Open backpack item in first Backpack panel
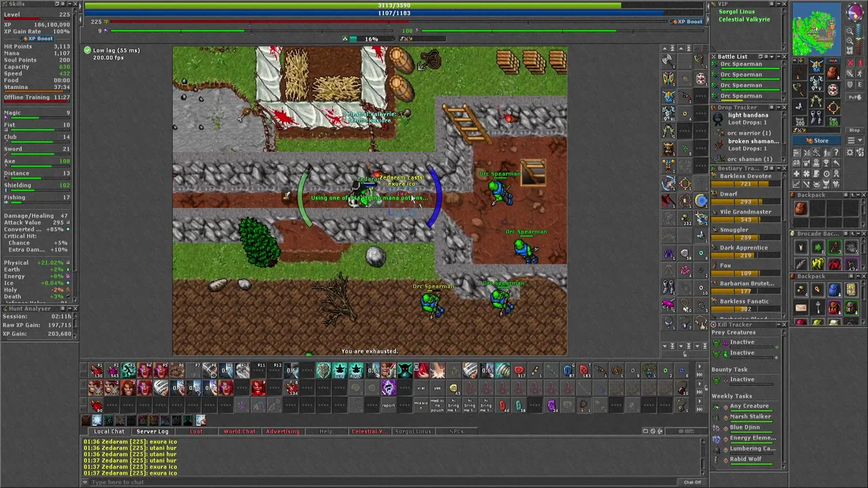 coord(801,209)
